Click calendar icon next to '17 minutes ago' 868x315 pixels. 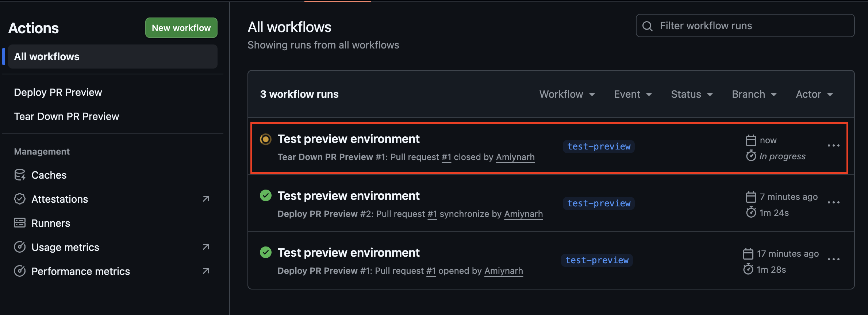tap(748, 254)
